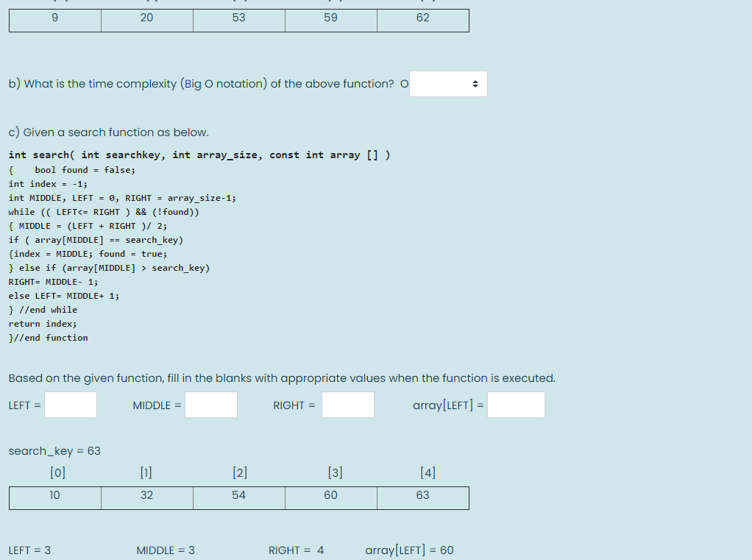This screenshot has width=752, height=560.
Task: Click the array[LEFT] input field
Action: (515, 405)
